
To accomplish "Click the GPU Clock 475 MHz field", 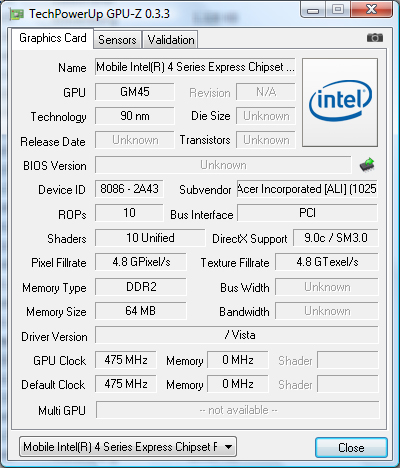I will (126, 360).
